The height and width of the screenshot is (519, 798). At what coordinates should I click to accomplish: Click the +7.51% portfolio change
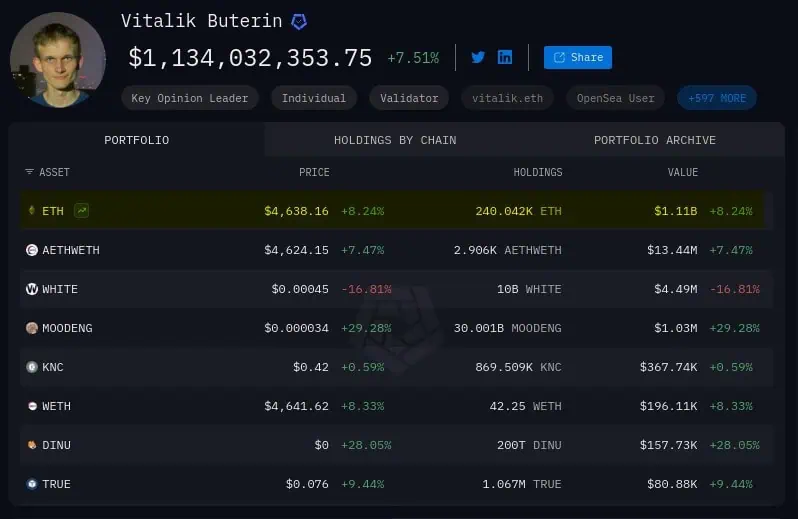click(413, 58)
